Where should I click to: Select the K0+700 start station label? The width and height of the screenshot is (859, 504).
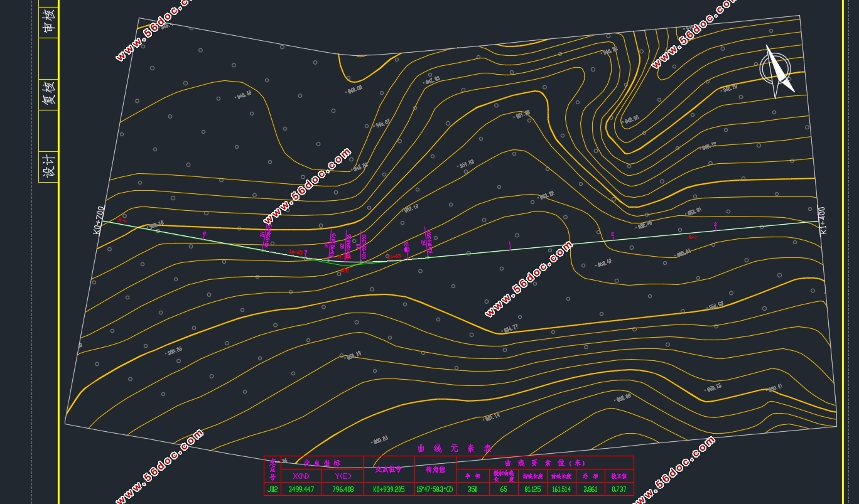98,220
